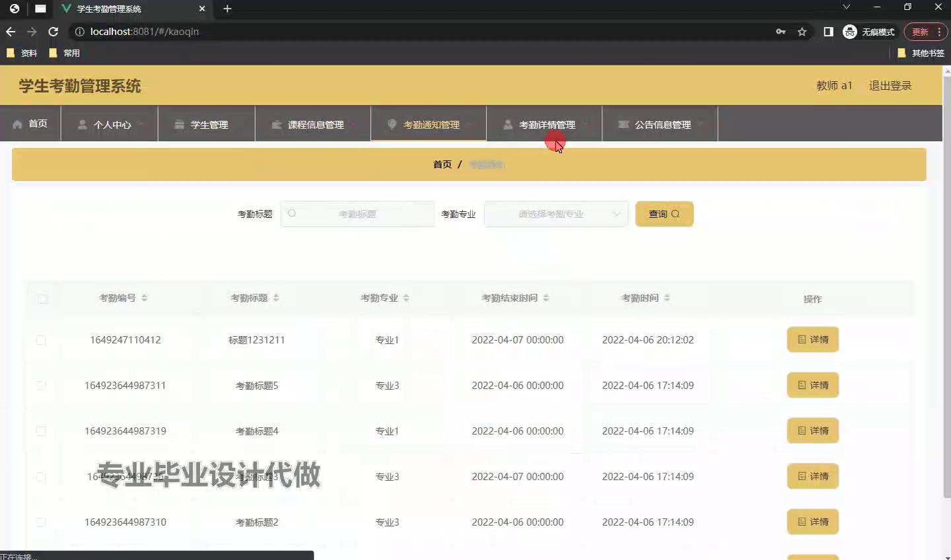Click the 退出登录 logout link

[x=890, y=86]
